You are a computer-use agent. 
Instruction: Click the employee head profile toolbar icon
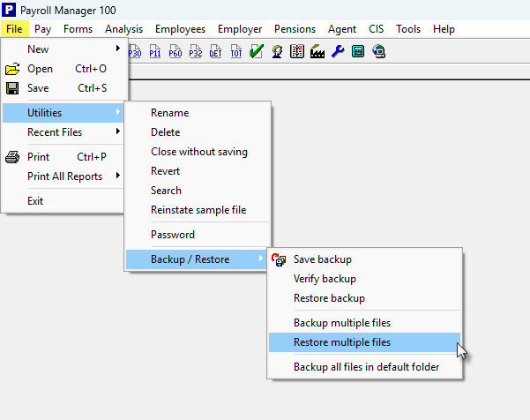(x=277, y=51)
